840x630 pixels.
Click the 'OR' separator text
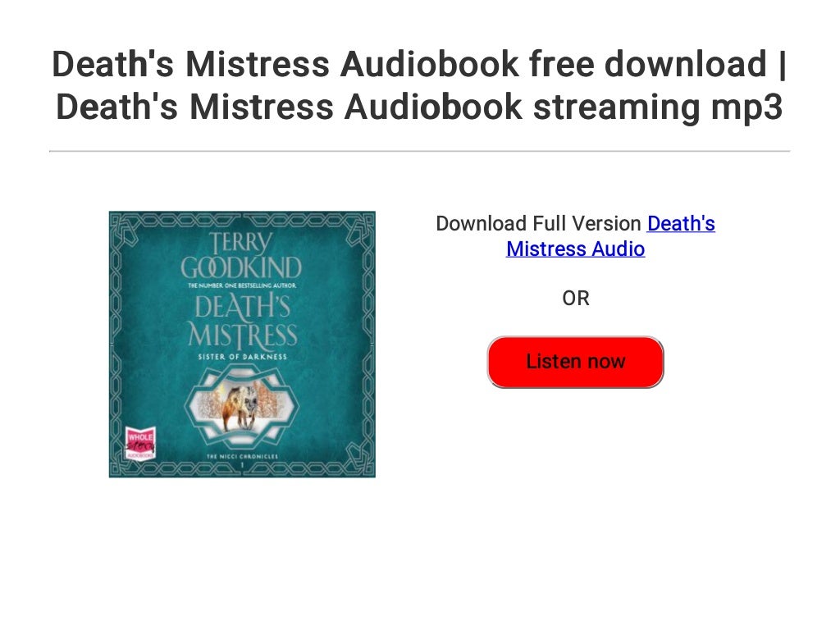pyautogui.click(x=575, y=299)
